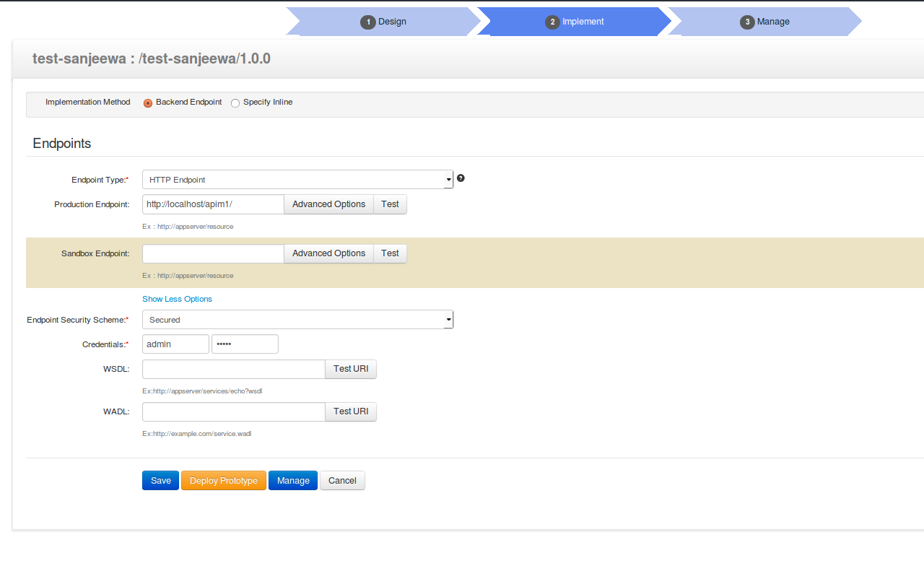Click the Sandbox Endpoint input field

click(212, 253)
